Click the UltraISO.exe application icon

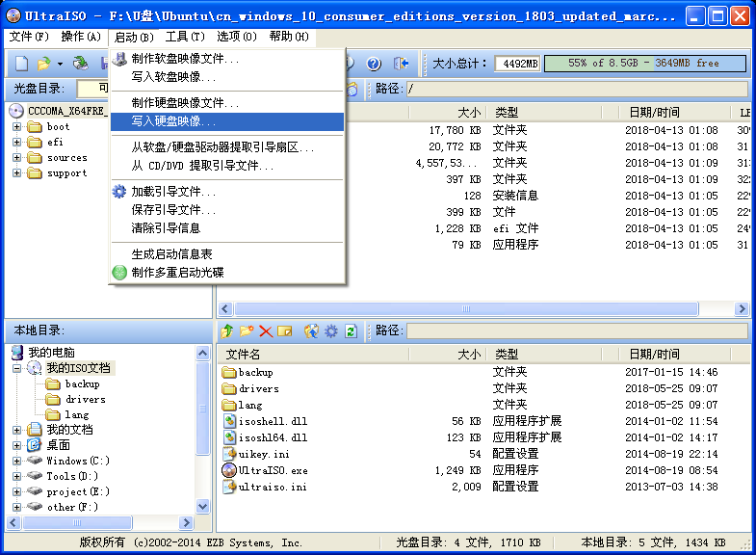pyautogui.click(x=229, y=470)
